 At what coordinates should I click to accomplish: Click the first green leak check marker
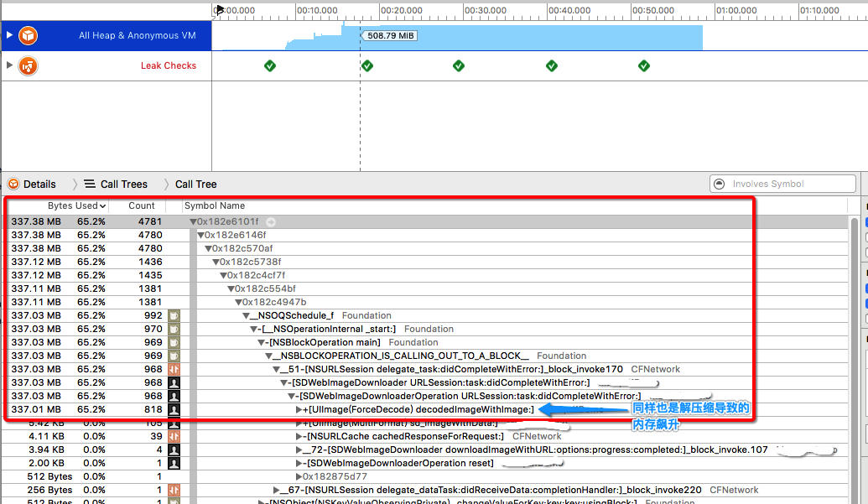269,65
